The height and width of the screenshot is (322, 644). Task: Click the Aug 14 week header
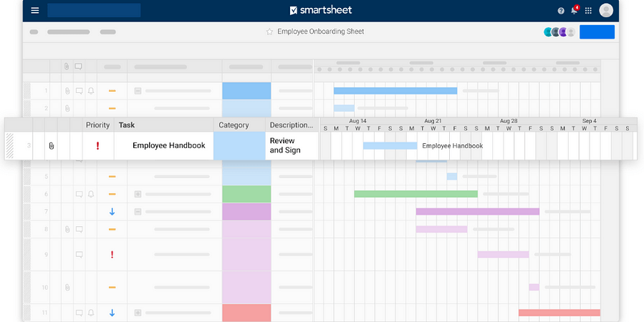point(357,121)
